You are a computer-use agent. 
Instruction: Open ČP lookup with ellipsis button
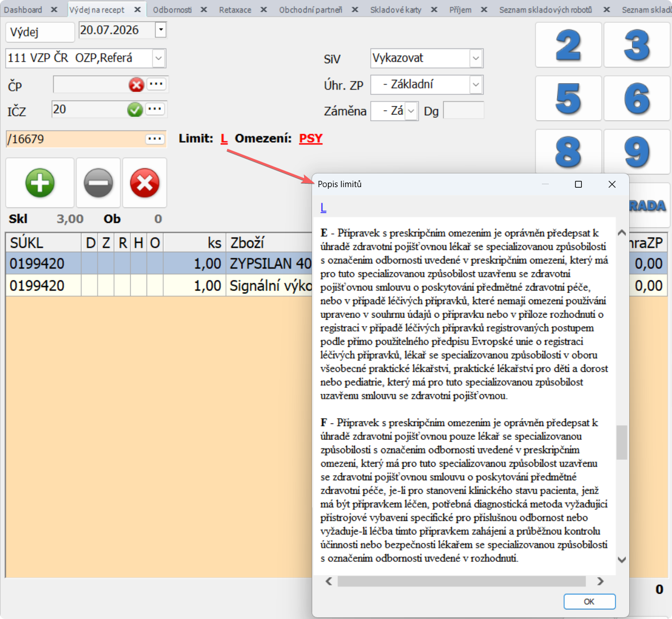156,84
